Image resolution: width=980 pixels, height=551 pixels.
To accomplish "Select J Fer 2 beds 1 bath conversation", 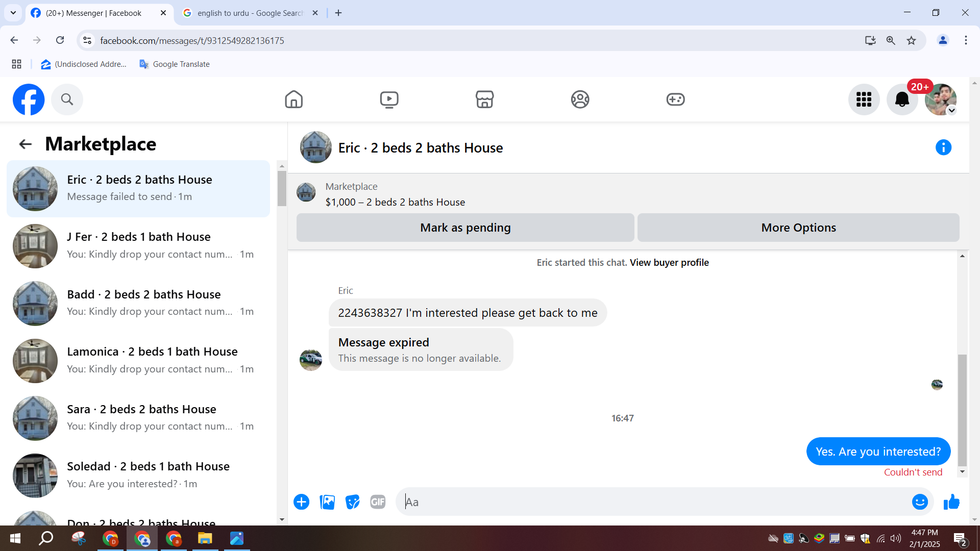I will tap(138, 245).
